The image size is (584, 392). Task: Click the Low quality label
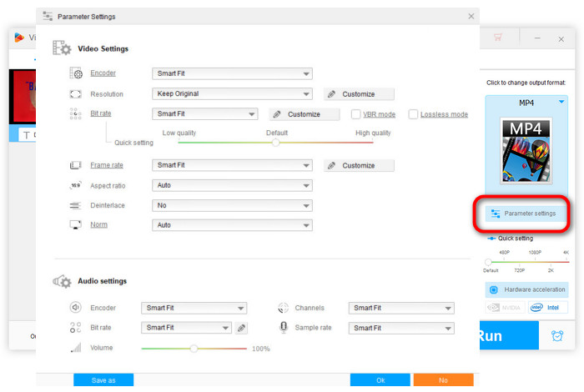click(x=179, y=133)
